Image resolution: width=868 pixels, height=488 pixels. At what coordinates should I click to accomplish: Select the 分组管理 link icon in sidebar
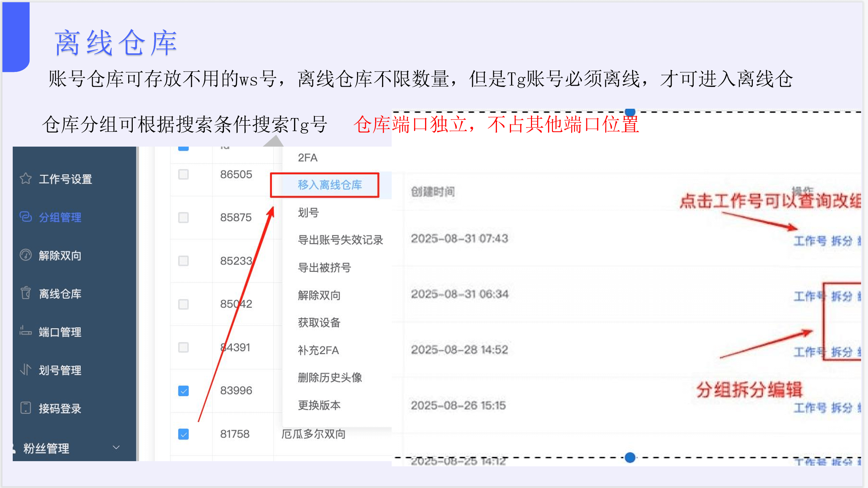[25, 217]
